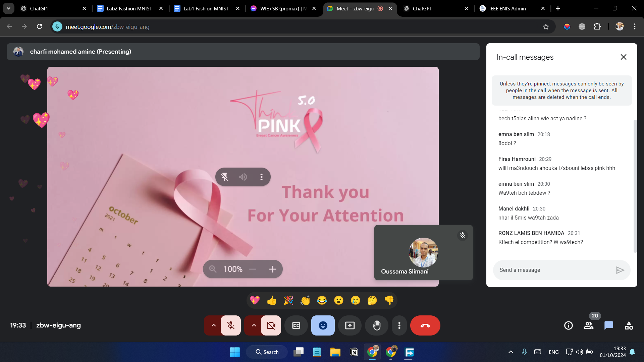Click the microphone site permission icon in the address bar
The image size is (644, 362).
tap(57, 26)
